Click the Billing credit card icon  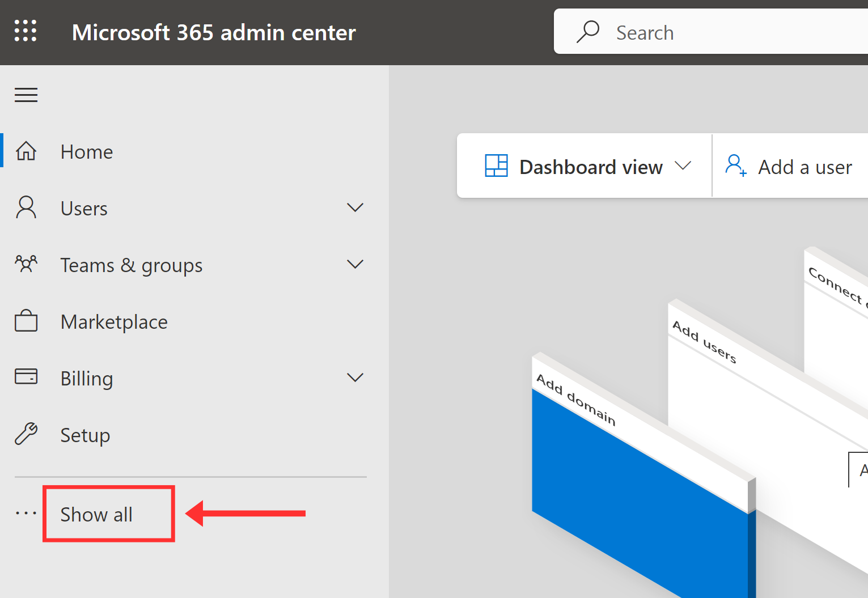click(26, 376)
